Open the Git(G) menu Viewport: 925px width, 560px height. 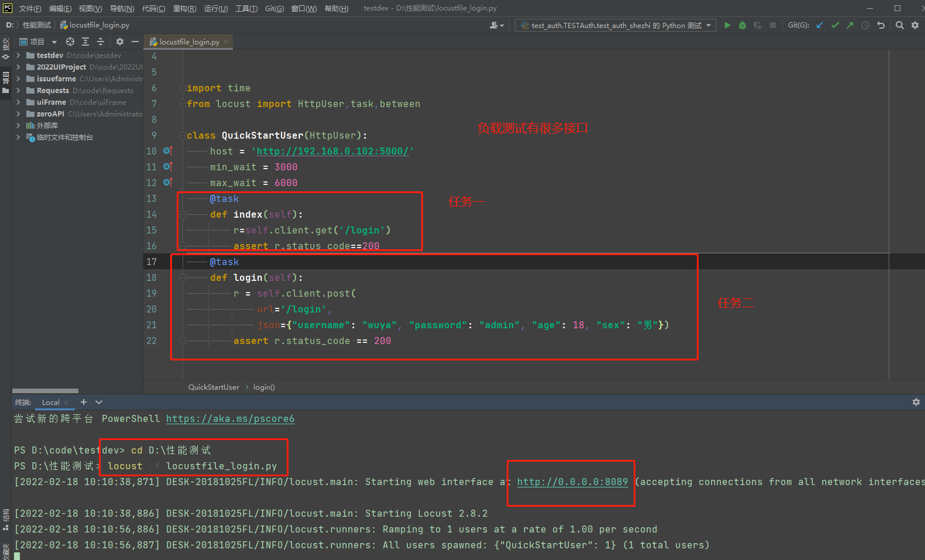tap(274, 9)
